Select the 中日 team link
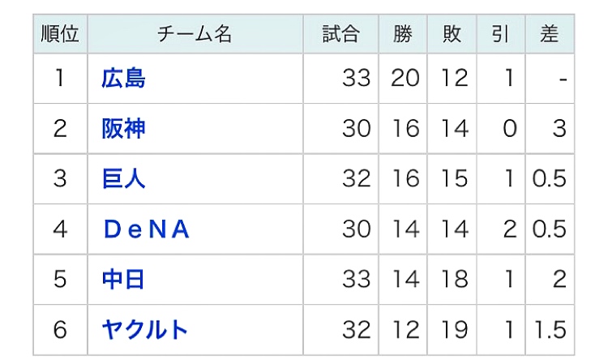 click(123, 280)
